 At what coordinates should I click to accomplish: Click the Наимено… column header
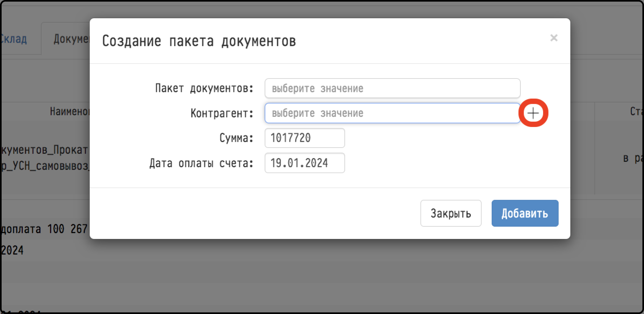pos(70,111)
